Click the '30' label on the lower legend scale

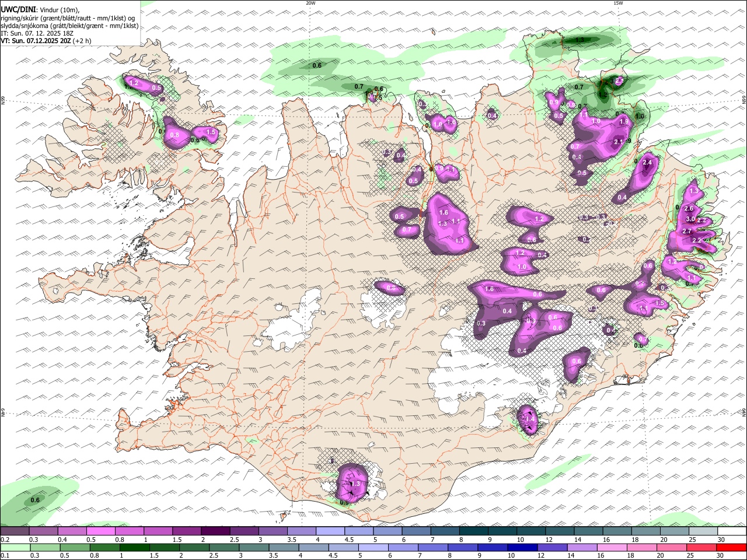(x=721, y=556)
